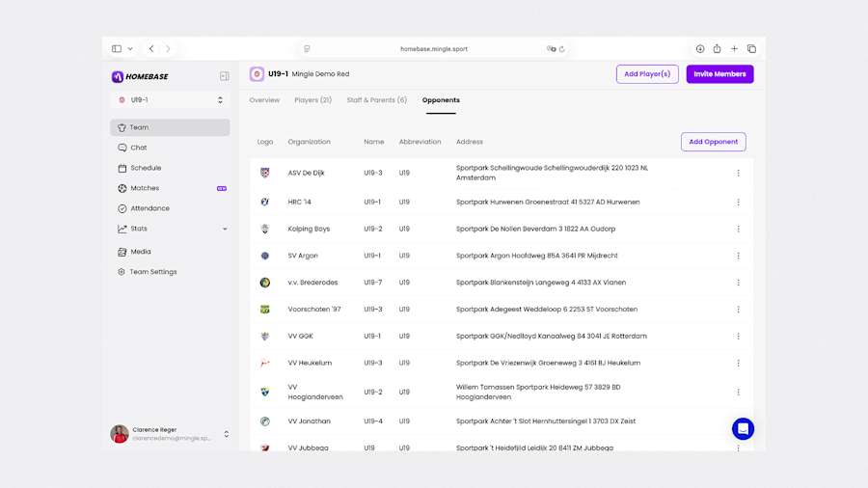
Task: Show the browser tab overview icon
Action: [751, 48]
